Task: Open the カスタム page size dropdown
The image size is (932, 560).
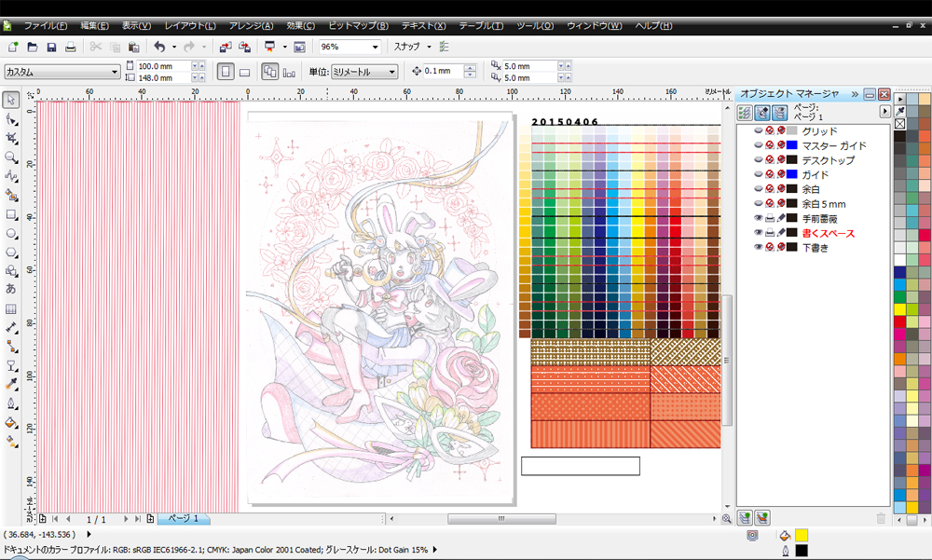Action: pyautogui.click(x=115, y=72)
